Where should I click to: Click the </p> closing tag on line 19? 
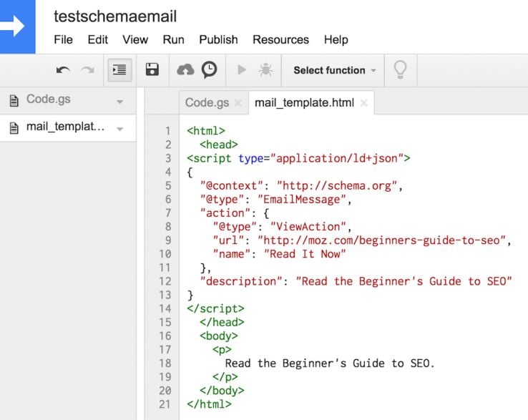pyautogui.click(x=225, y=377)
